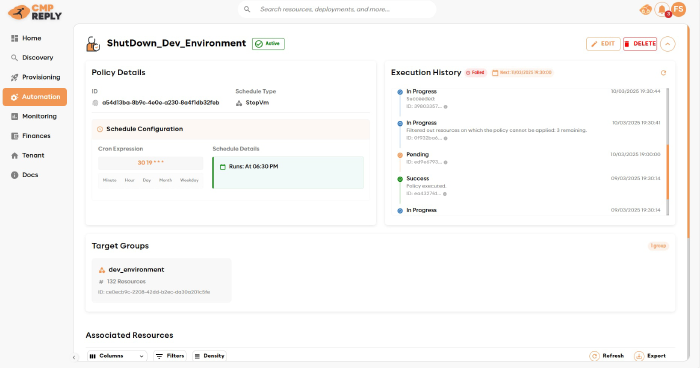700x368 pixels.
Task: Open the Columns dropdown
Action: [117, 356]
